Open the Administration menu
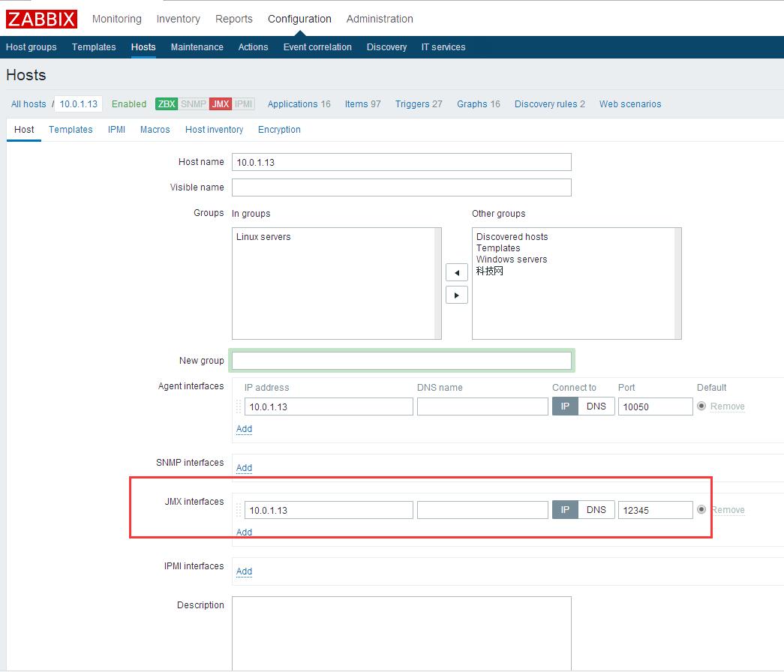Image resolution: width=784 pixels, height=672 pixels. [380, 19]
